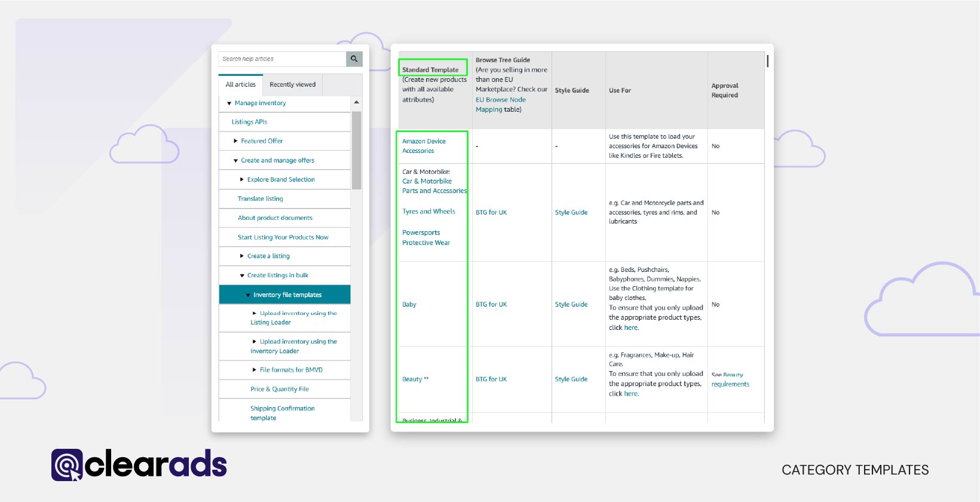Screen dimensions: 980x502
Task: Expand the Create a listing arrow
Action: tap(242, 256)
